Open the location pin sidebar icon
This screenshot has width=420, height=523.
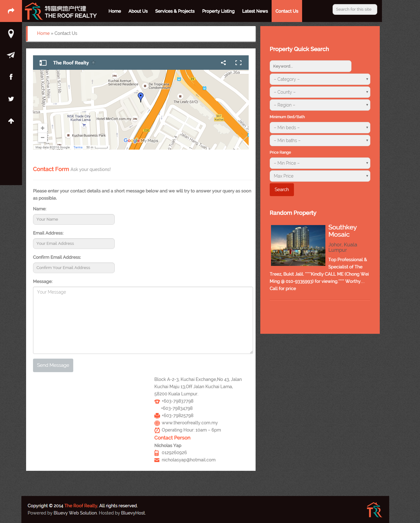pos(11,33)
